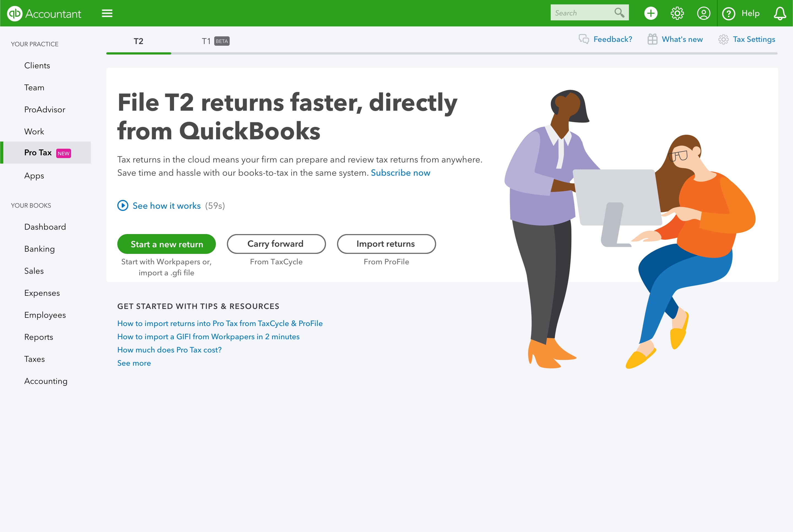Click the Import returns button

click(386, 244)
